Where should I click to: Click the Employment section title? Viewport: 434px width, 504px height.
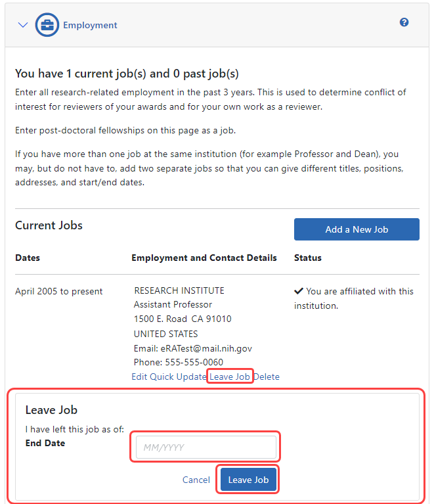point(90,25)
